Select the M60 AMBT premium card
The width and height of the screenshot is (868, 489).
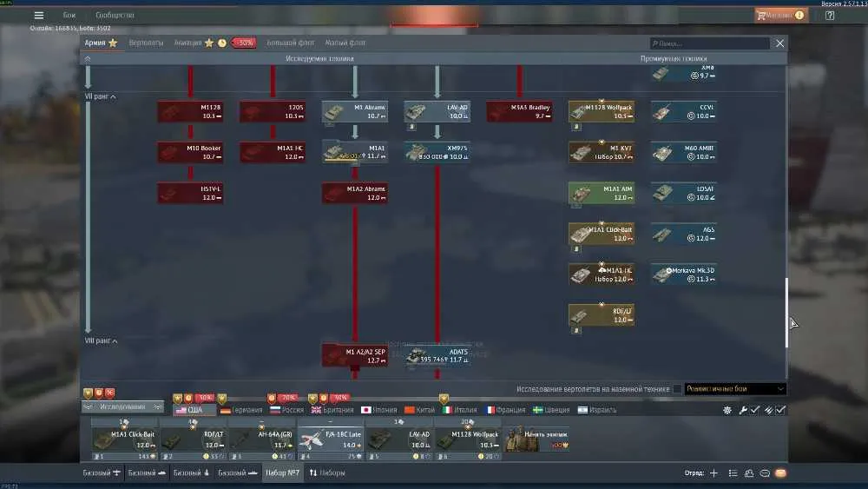[684, 152]
